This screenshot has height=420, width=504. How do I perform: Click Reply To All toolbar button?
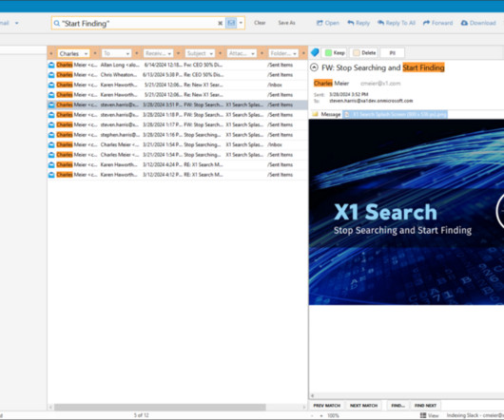(397, 23)
